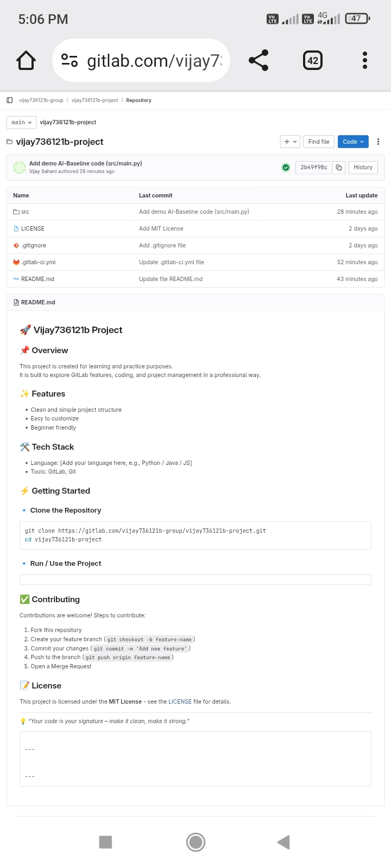Screen dimensions: 391x868
Task: Click vijay736121b-project breadcrumb link
Action: pyautogui.click(x=94, y=100)
